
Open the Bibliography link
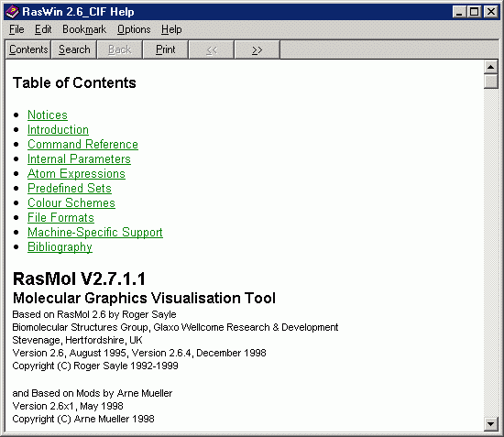tap(60, 247)
